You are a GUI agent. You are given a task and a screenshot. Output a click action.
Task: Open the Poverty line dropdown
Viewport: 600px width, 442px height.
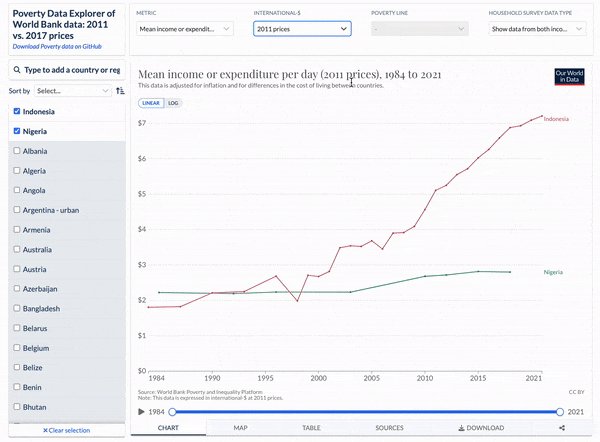pyautogui.click(x=420, y=29)
